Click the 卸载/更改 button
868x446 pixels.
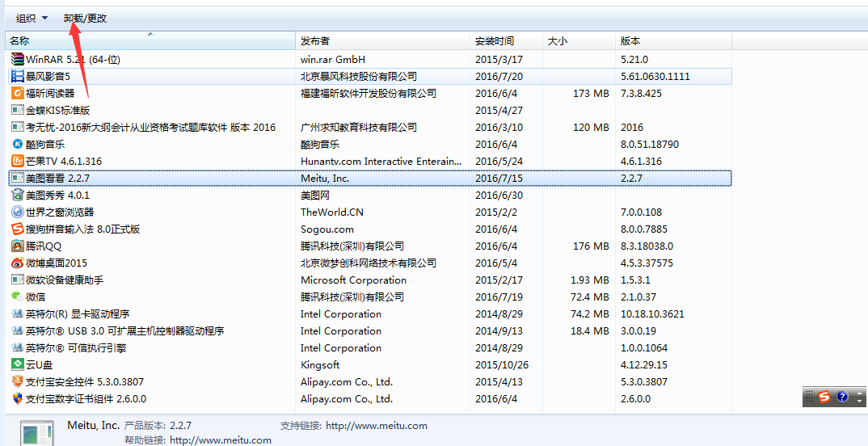(x=85, y=19)
